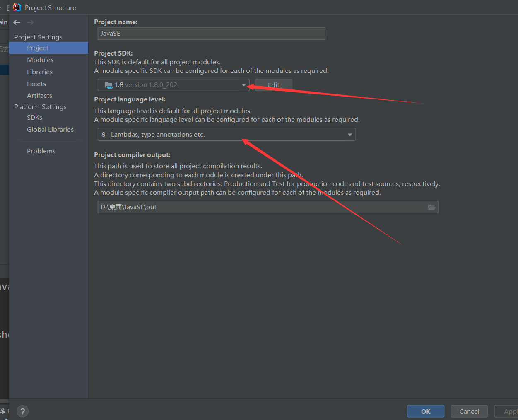Click the forward navigation arrow

30,22
